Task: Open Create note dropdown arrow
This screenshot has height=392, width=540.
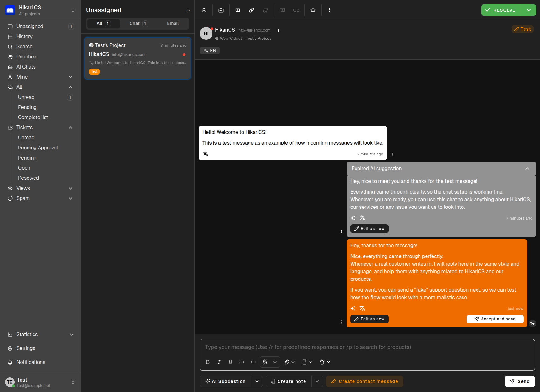Action: pos(317,381)
